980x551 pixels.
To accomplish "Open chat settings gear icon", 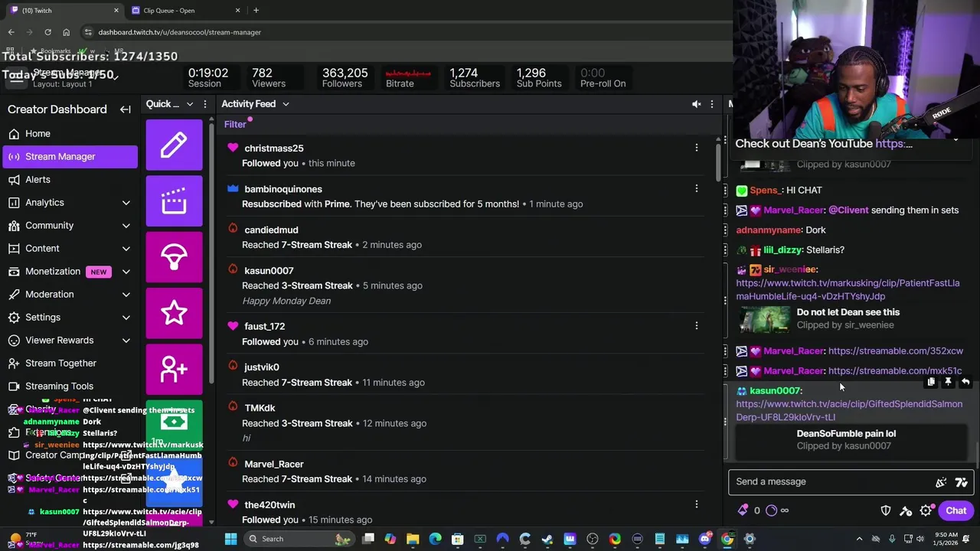I will click(x=926, y=510).
